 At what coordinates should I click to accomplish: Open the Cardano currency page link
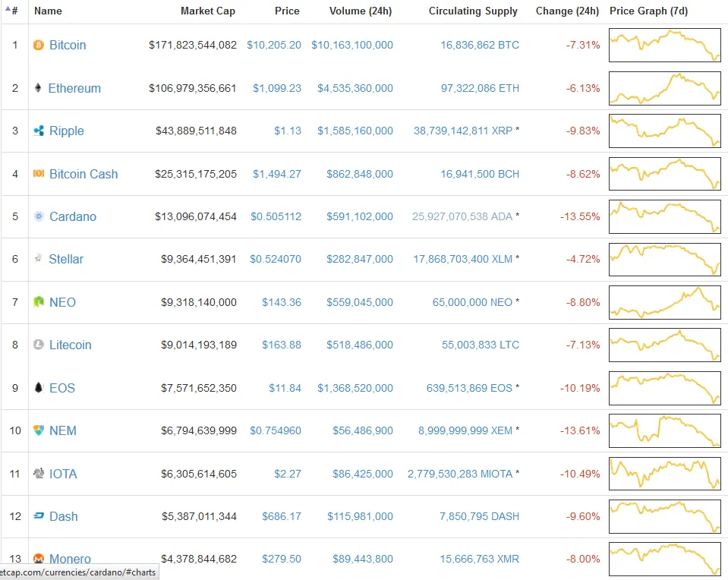[x=73, y=217]
